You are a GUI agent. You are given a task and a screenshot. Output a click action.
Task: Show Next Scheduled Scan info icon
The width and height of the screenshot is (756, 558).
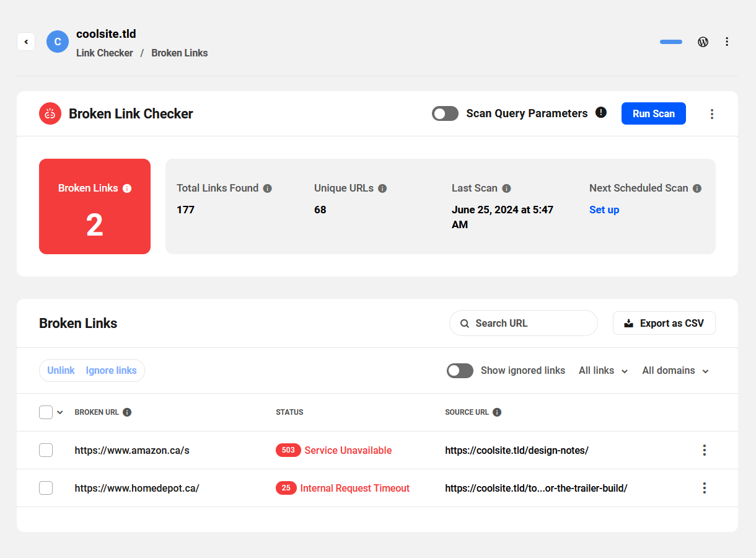click(697, 188)
